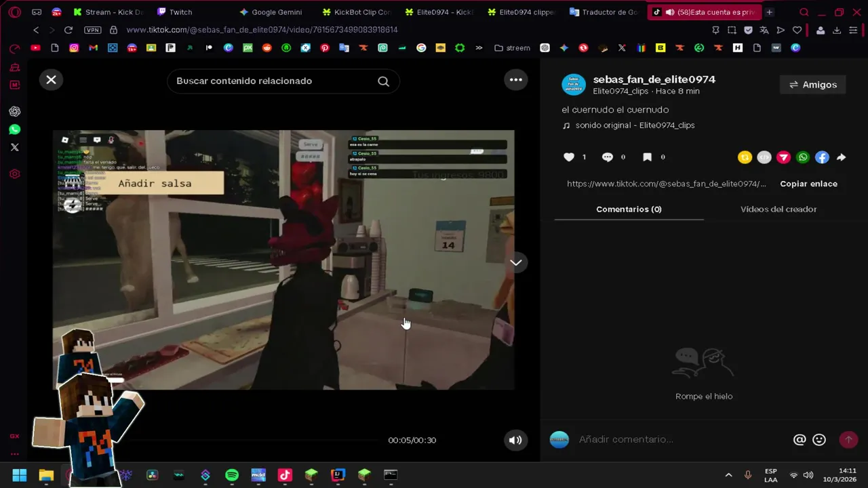Share via the red send icon
This screenshot has height=488, width=868.
(783, 157)
